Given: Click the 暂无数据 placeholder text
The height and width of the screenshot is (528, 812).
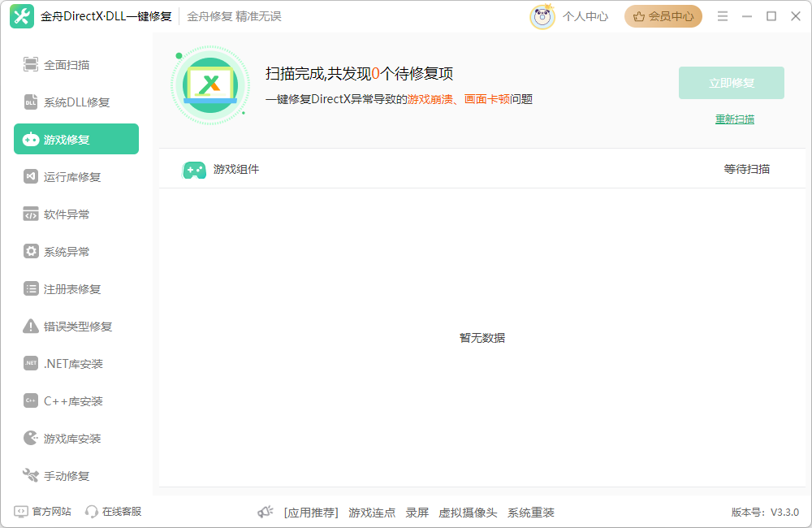Looking at the screenshot, I should (482, 338).
